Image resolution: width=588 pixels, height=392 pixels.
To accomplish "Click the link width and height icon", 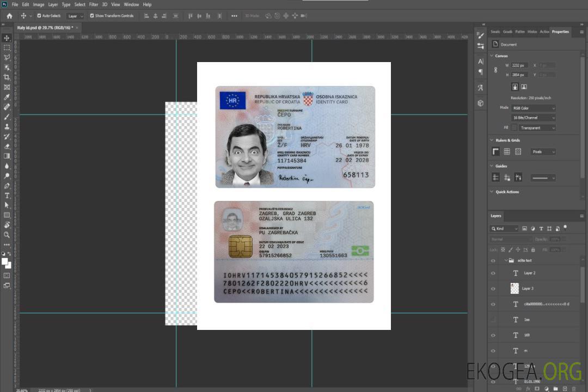I will point(495,70).
